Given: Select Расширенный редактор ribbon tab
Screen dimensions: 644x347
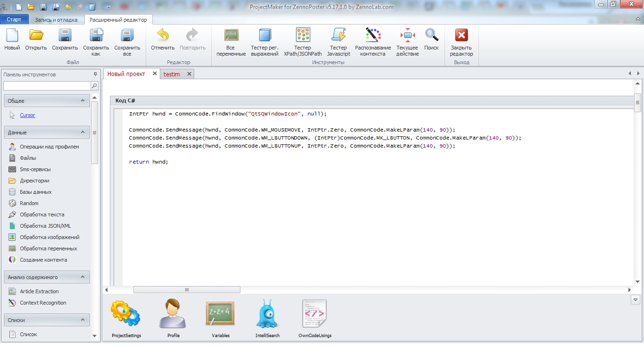Looking at the screenshot, I should (x=118, y=20).
